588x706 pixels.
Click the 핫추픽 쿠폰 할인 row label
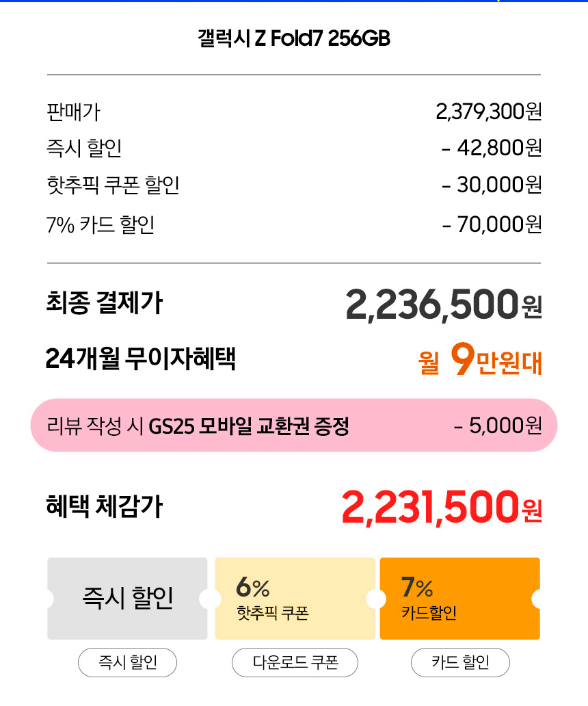(x=113, y=185)
